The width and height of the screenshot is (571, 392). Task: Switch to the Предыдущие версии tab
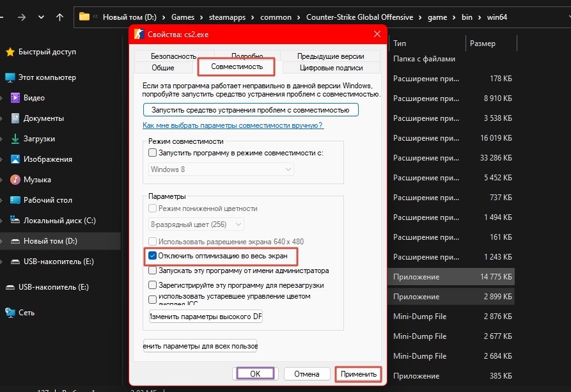click(331, 56)
